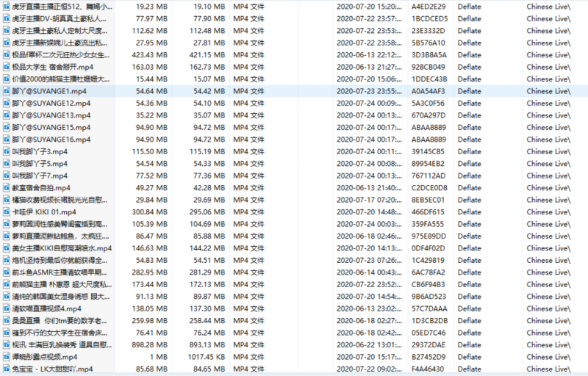The image size is (588, 376).
Task: Click the Deflate cell in the 39145C85 row
Action: point(470,151)
